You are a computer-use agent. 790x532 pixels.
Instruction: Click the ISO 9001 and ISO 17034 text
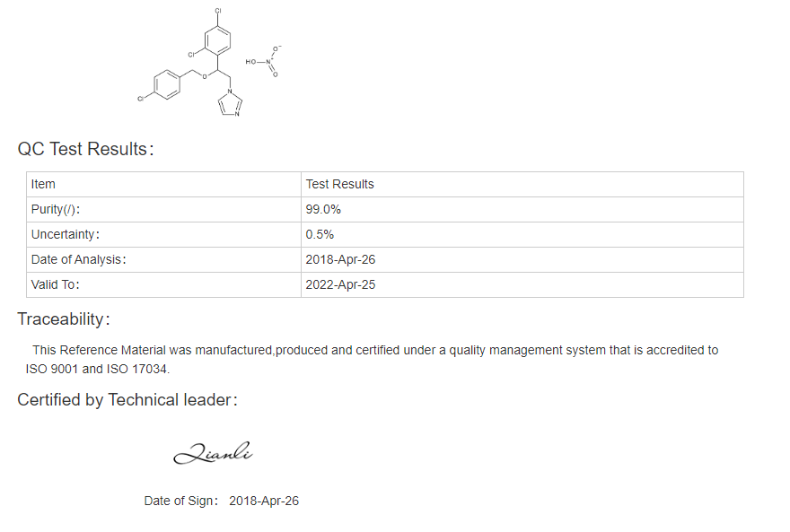(97, 369)
